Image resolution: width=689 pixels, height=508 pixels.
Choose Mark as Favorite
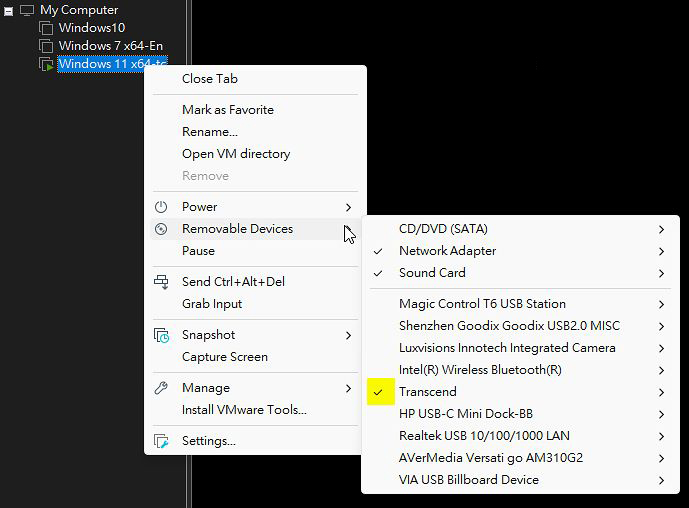click(227, 110)
